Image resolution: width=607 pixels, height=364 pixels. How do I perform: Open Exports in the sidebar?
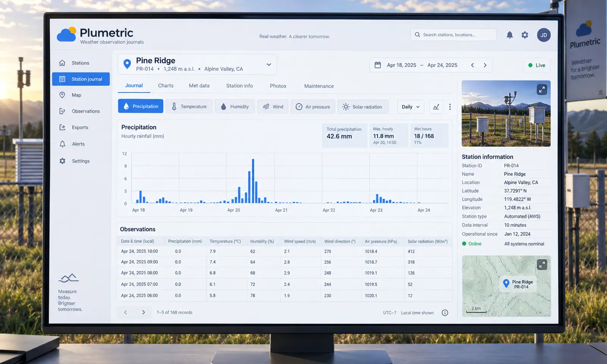81,127
